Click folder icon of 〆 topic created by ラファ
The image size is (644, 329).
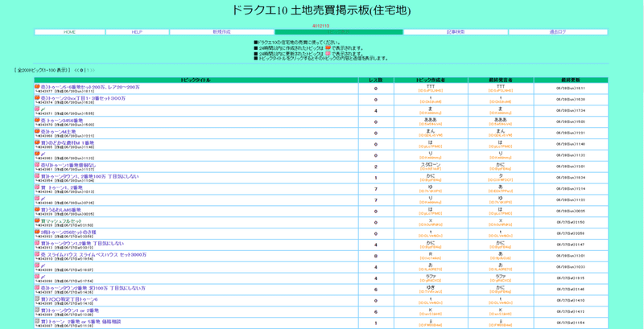[37, 277]
